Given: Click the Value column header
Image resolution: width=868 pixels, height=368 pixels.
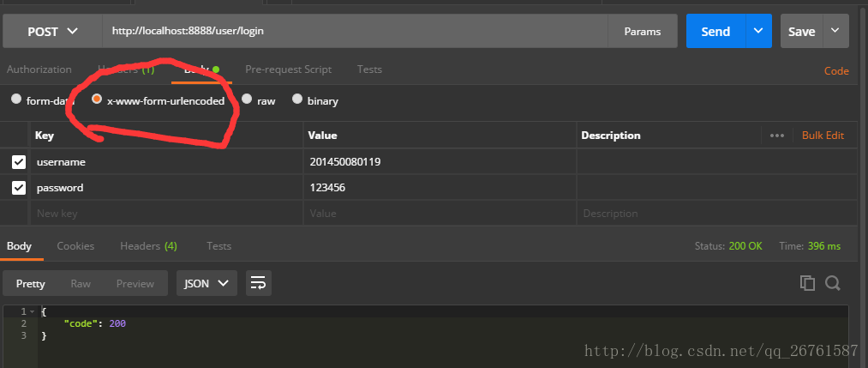Looking at the screenshot, I should point(322,136).
